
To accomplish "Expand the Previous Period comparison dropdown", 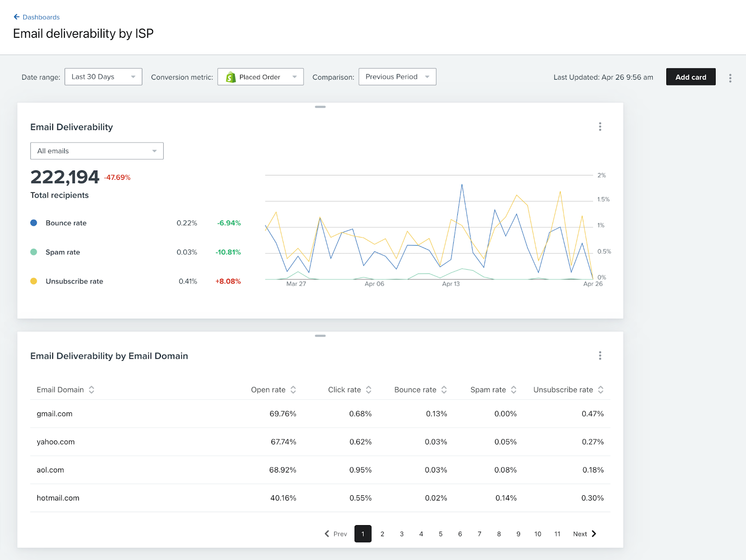I will [x=397, y=77].
